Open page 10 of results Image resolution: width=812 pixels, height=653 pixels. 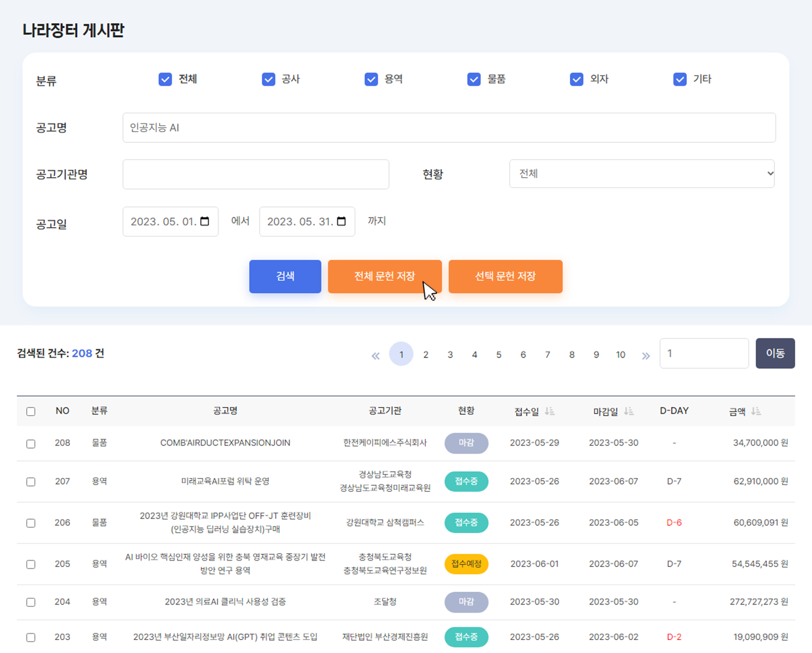621,354
